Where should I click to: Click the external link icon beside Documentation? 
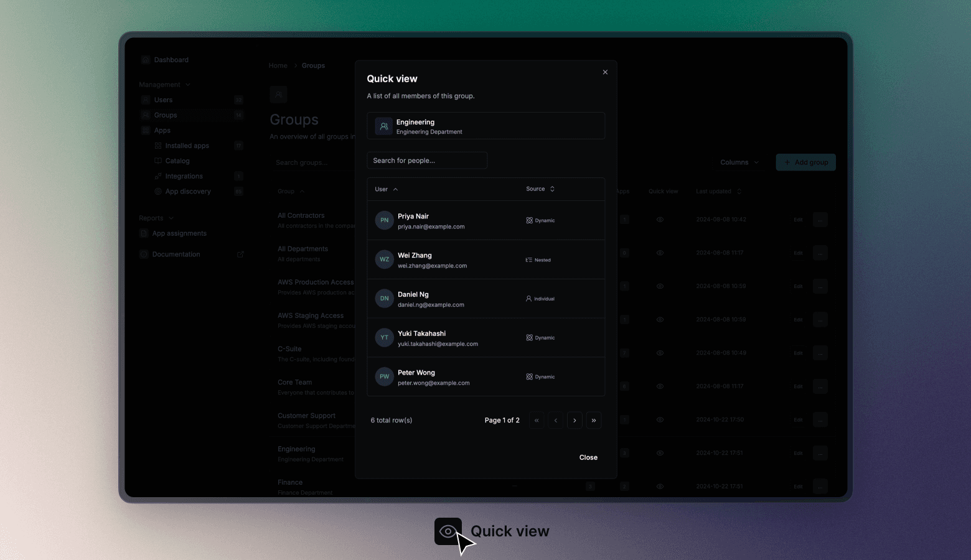click(x=240, y=254)
